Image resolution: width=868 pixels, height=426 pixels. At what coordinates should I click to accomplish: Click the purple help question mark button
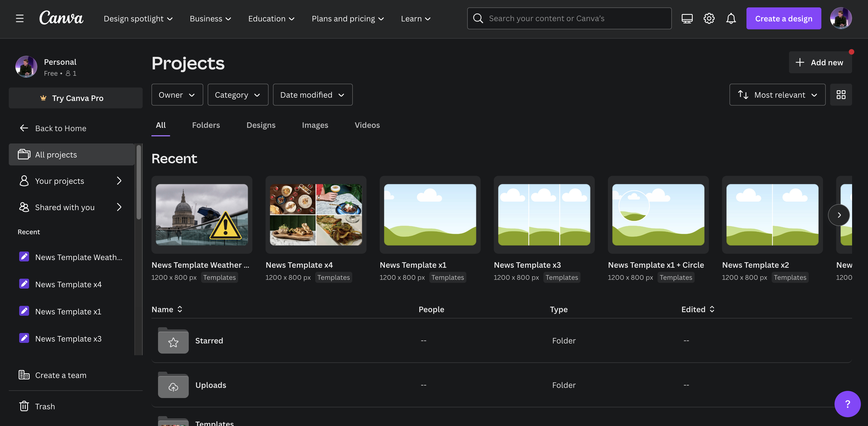pos(847,404)
